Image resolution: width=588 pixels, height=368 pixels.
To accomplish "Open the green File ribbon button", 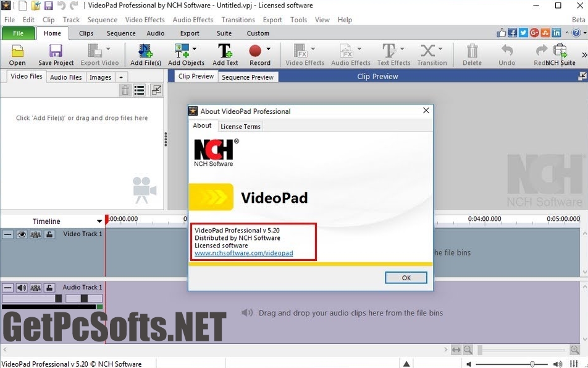I will click(18, 33).
